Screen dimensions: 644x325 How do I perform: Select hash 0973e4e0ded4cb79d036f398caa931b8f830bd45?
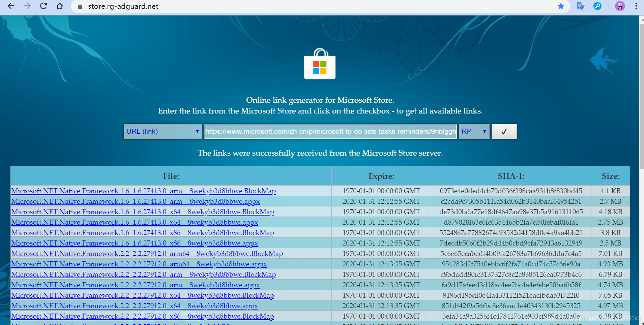pos(511,191)
